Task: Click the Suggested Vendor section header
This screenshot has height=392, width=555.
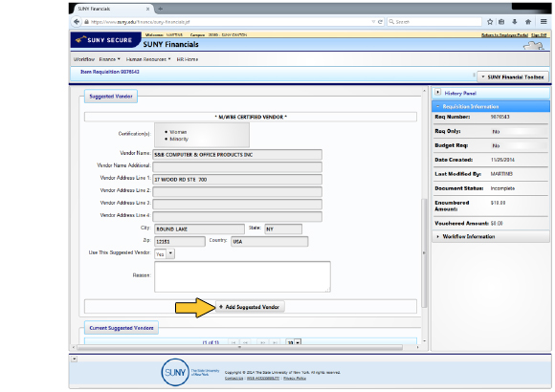Action: point(111,97)
